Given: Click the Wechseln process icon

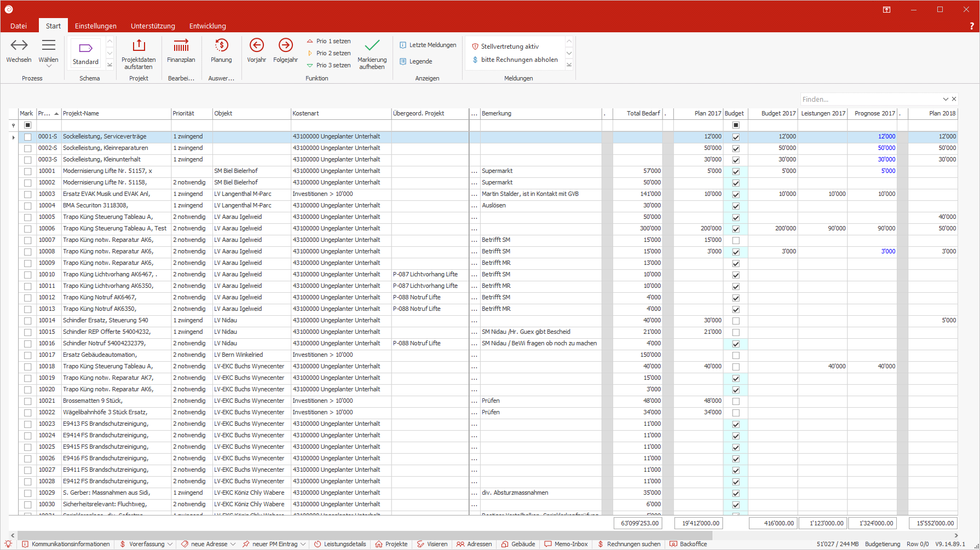Looking at the screenshot, I should [19, 51].
